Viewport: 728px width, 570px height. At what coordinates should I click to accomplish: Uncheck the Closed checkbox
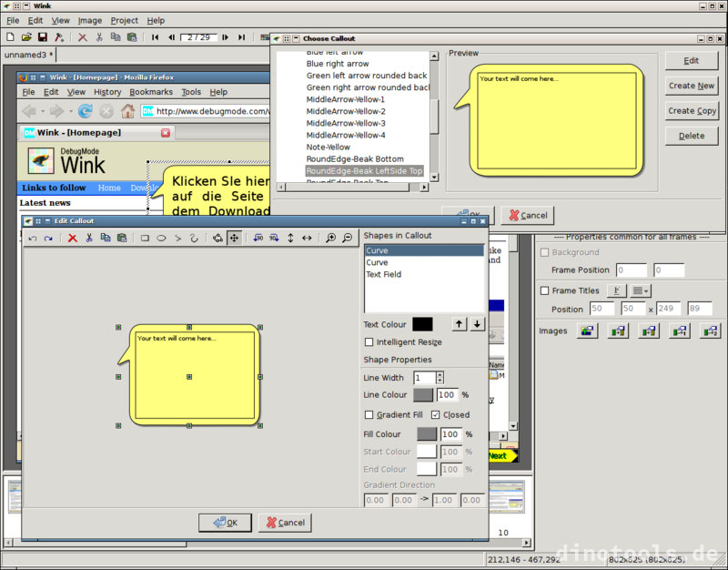coord(436,415)
